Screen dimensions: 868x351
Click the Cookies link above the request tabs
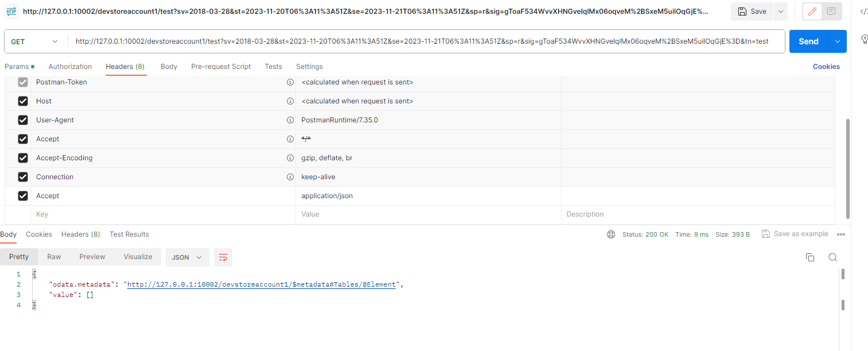[x=826, y=66]
